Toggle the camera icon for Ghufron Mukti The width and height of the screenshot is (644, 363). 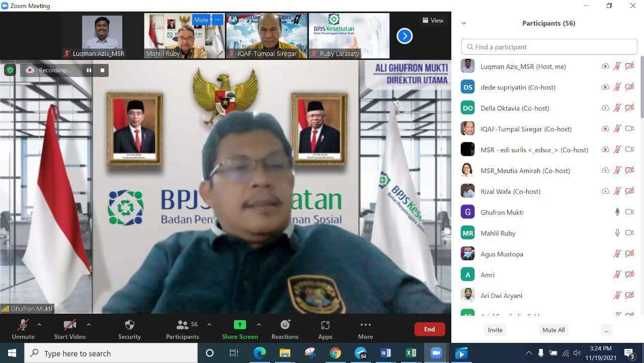pos(629,212)
